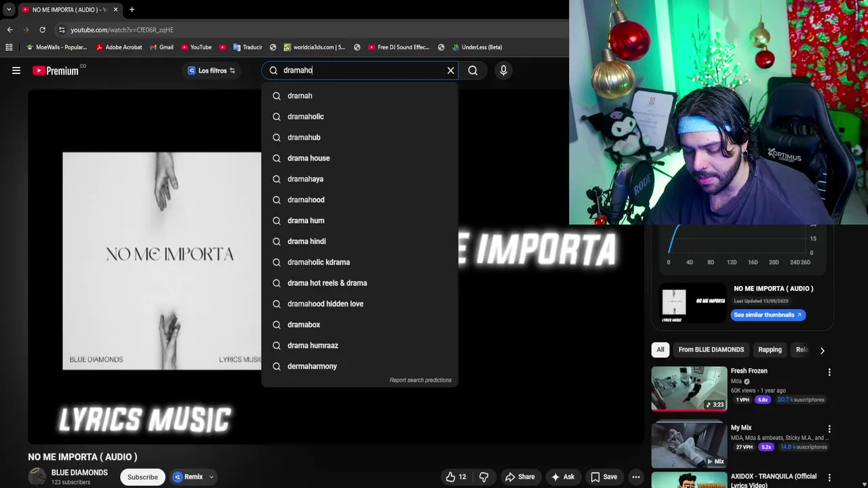Select From BLUE DIAMONDS chip
Viewport: 868px width, 488px height.
[x=711, y=350]
